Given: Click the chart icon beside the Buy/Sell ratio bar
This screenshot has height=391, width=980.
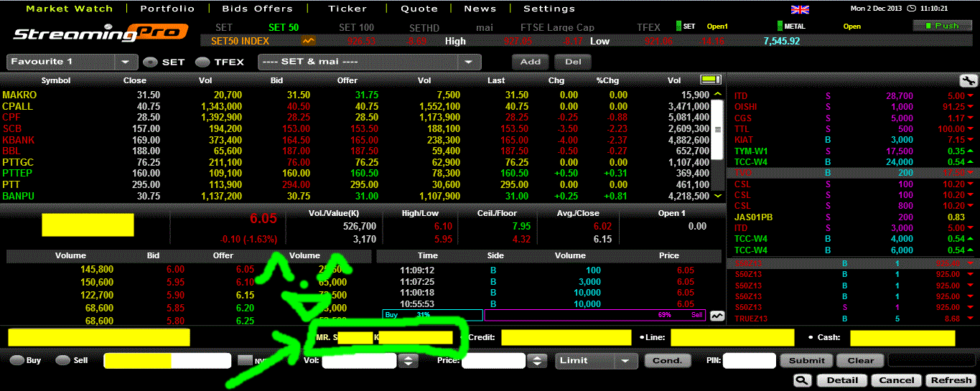Looking at the screenshot, I should (717, 315).
